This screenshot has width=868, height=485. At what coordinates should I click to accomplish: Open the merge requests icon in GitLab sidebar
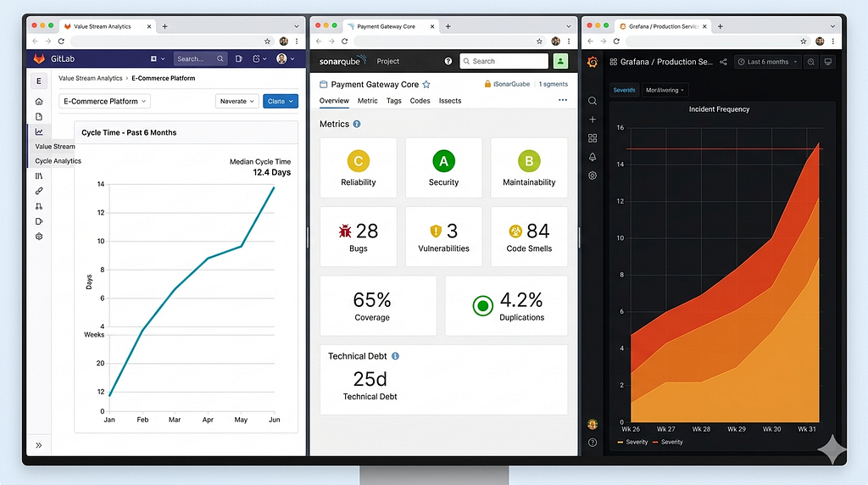coord(39,206)
